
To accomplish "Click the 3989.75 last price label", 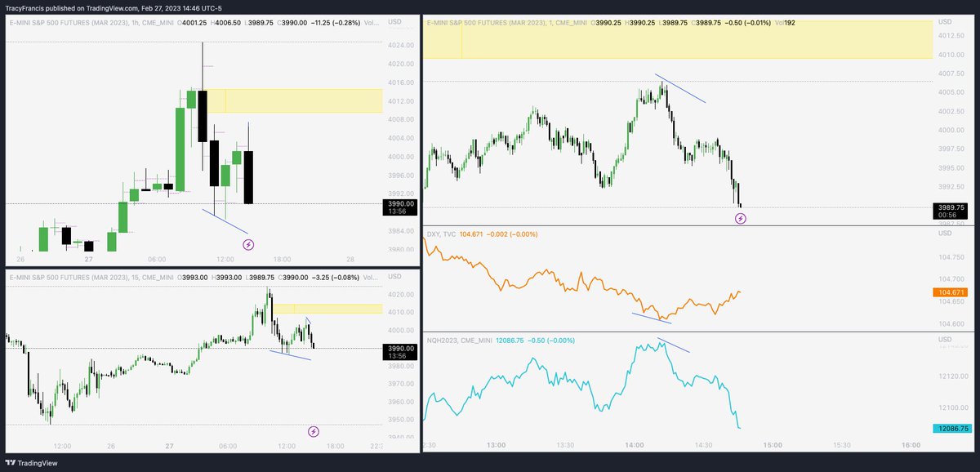I will (949, 212).
